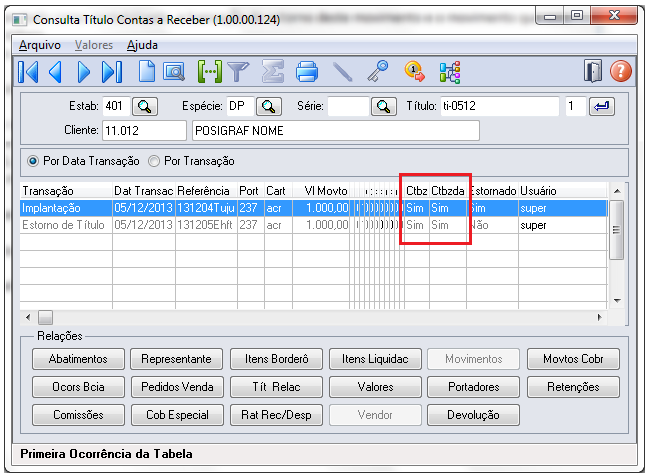Click the Referência column header

[206, 191]
